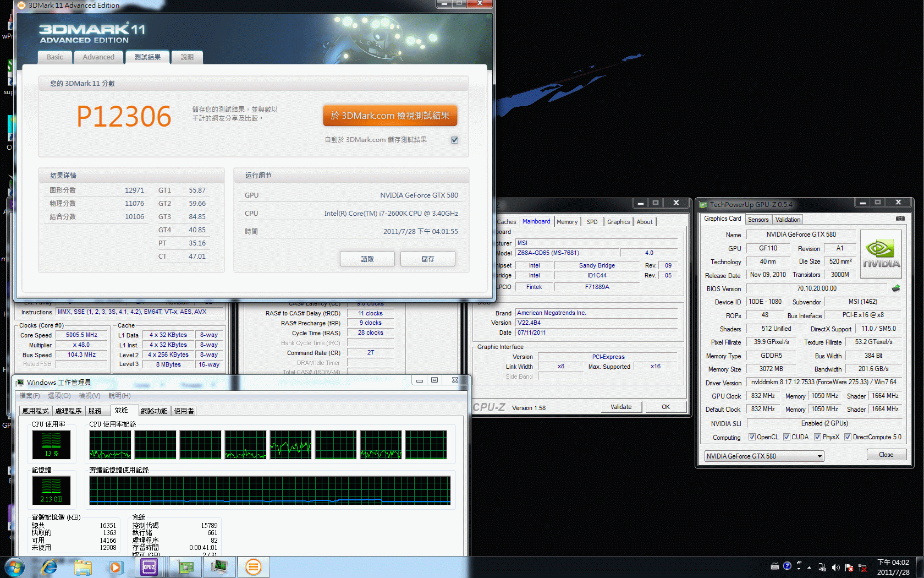Click the GPU-Z screenshot camera icon
Screen dimensions: 924x578
coord(900,219)
